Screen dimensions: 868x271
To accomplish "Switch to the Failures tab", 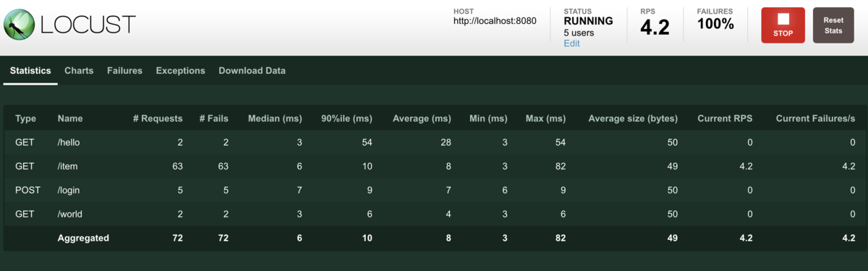I will tap(124, 71).
